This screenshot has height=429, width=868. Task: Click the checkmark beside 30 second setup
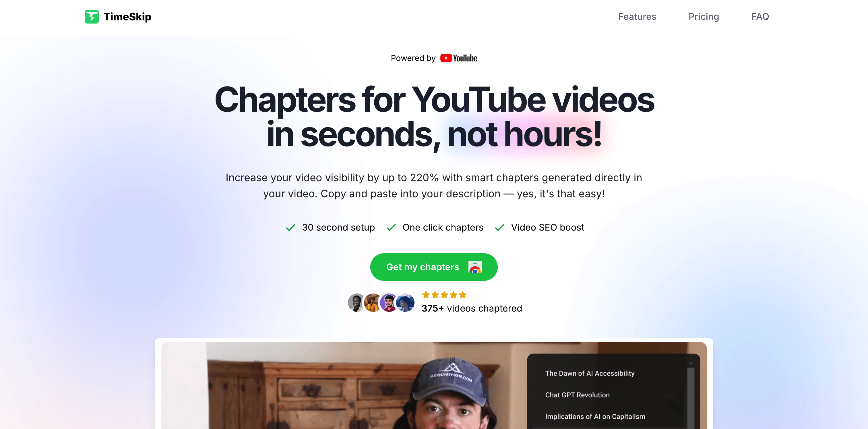[x=291, y=227]
